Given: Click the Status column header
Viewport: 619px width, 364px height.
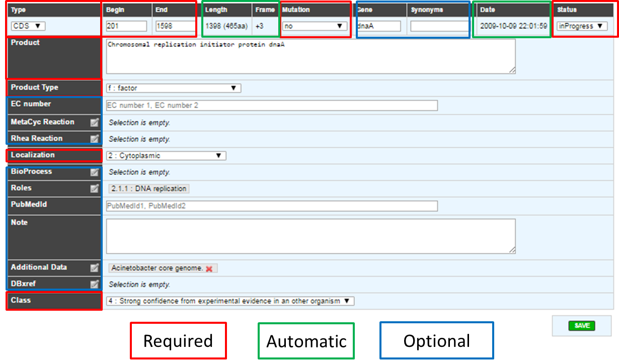Looking at the screenshot, I should [x=567, y=10].
